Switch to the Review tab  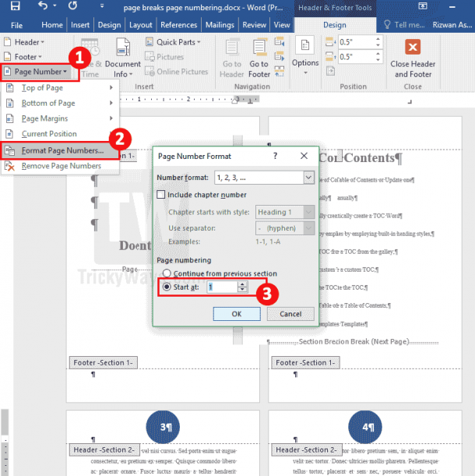tap(254, 25)
